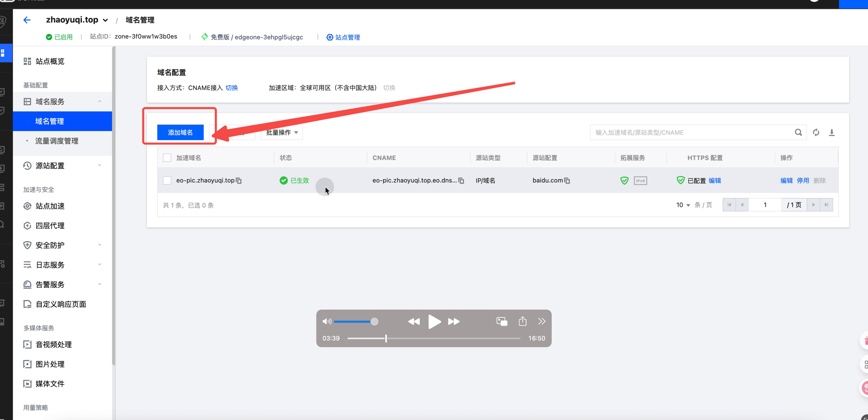Click 停用 for eo-pic.zhaoyuqi.top

pyautogui.click(x=803, y=180)
